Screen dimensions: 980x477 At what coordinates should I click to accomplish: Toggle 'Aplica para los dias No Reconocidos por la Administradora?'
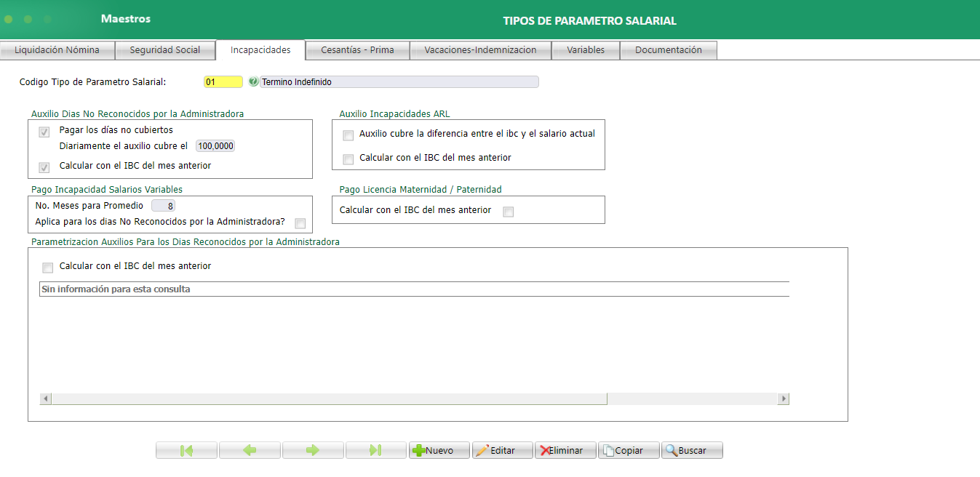point(300,223)
